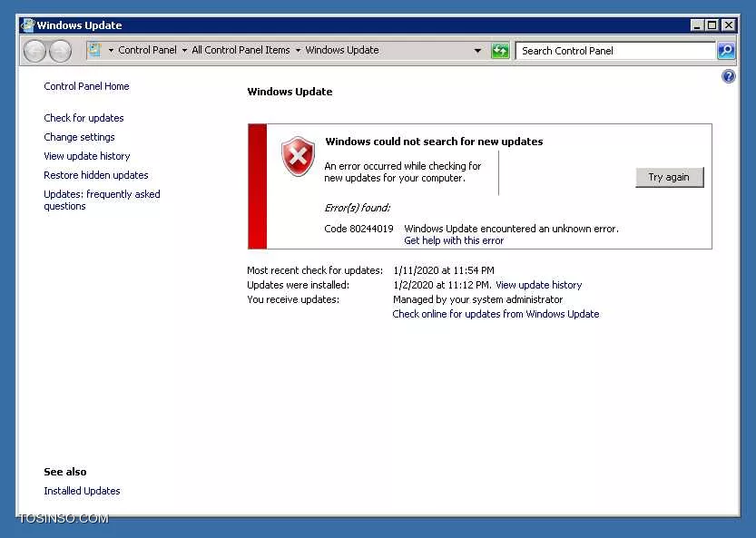
Task: Click the date 1/2/2020 at 11:12 PM
Action: click(x=442, y=285)
